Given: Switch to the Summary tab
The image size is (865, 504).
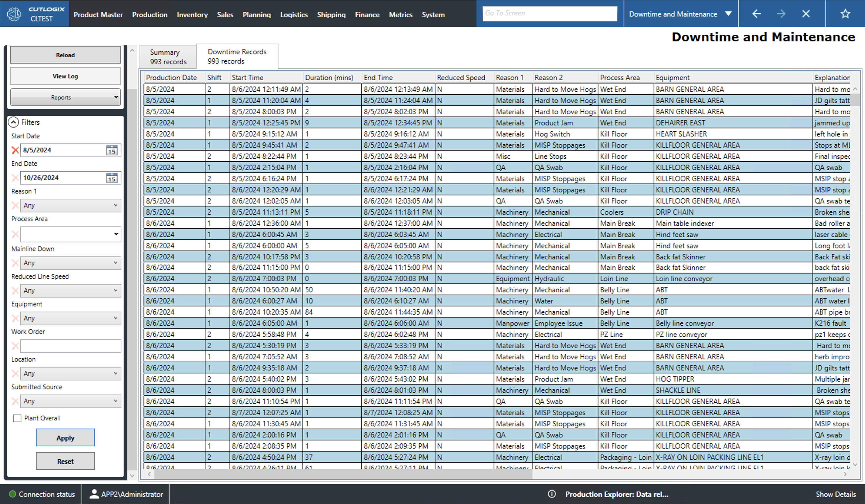Looking at the screenshot, I should (x=168, y=57).
